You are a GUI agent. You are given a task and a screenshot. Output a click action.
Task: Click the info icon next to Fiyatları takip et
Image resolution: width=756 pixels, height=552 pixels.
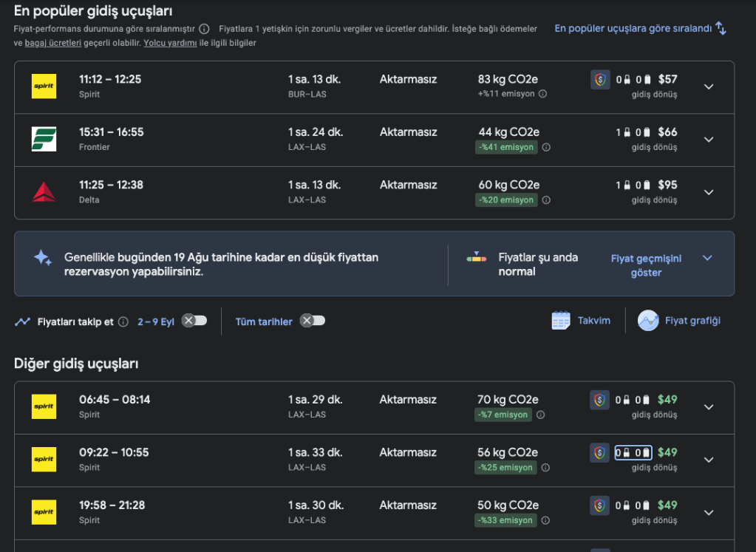(x=123, y=322)
